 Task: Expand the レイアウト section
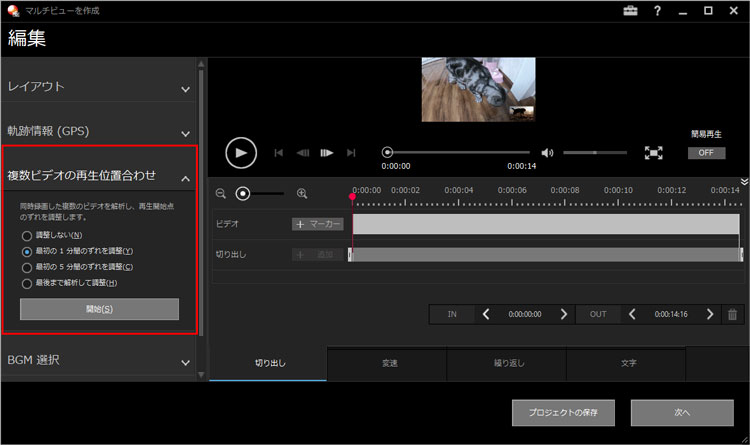click(185, 88)
